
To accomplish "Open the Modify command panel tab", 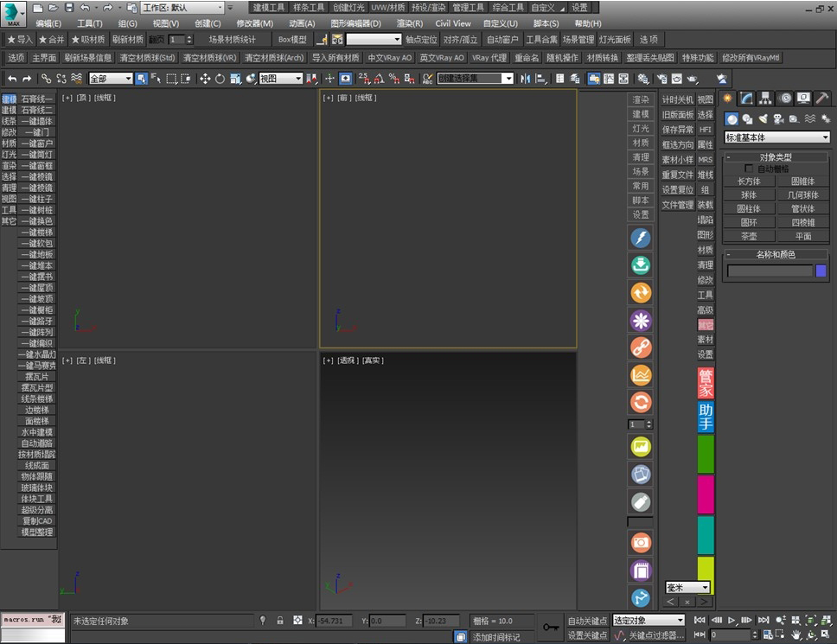I will point(746,99).
